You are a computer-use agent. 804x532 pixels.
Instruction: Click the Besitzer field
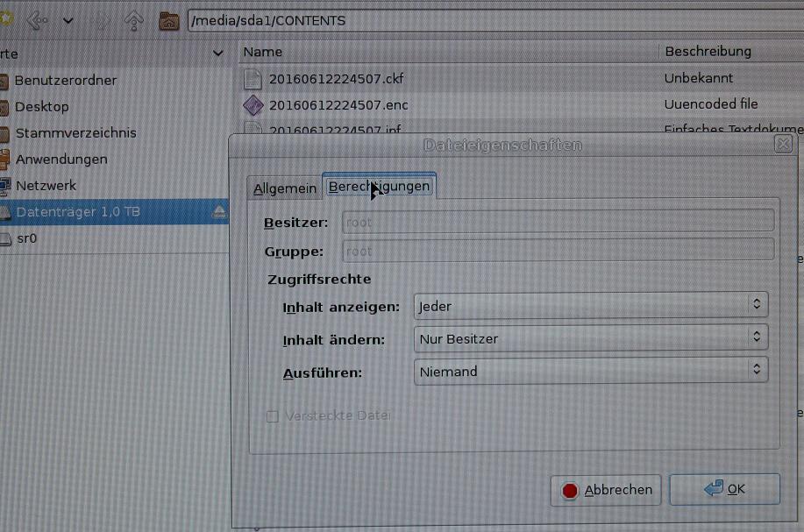(x=558, y=222)
